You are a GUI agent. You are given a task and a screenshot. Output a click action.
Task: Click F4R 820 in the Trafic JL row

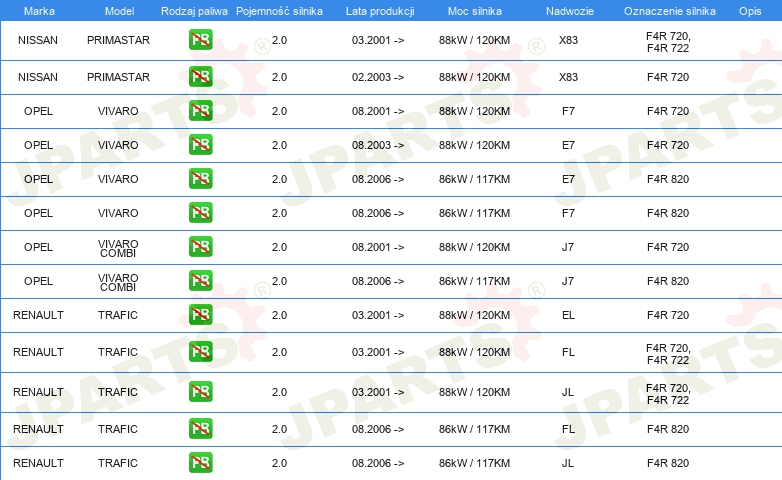point(668,463)
